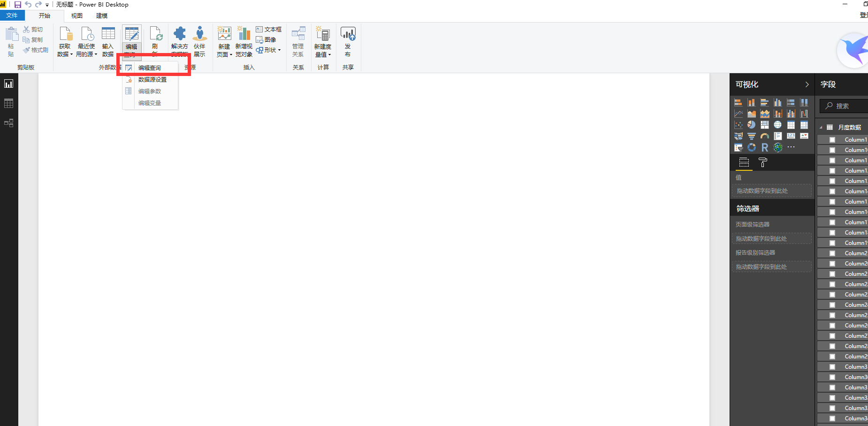Select the 月度数据 table name
868x426 pixels.
coord(850,128)
